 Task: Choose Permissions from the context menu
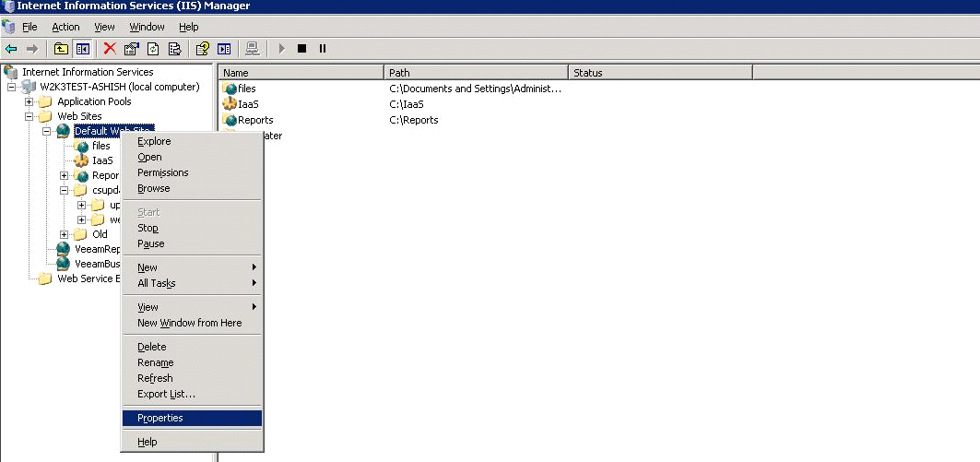192,172
